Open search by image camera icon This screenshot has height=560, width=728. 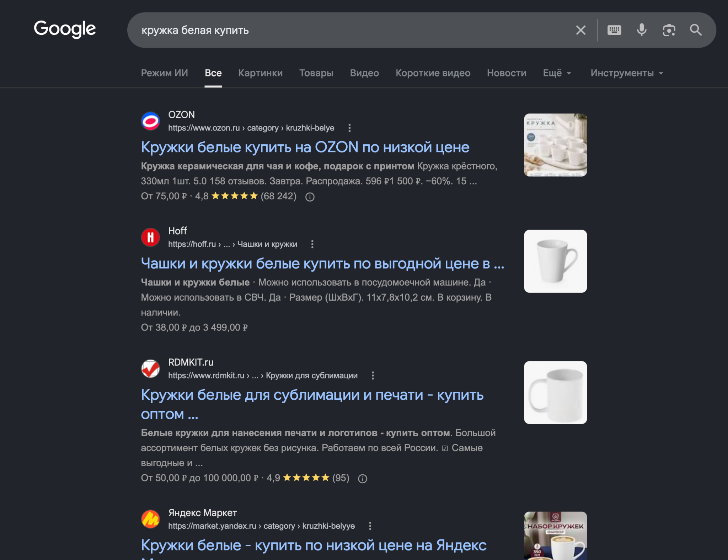coord(669,30)
